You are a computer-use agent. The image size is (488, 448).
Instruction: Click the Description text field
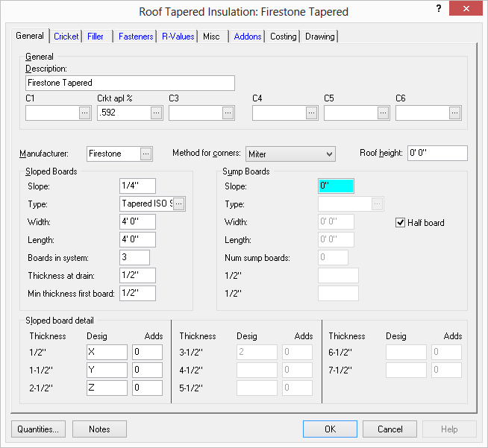pos(130,83)
